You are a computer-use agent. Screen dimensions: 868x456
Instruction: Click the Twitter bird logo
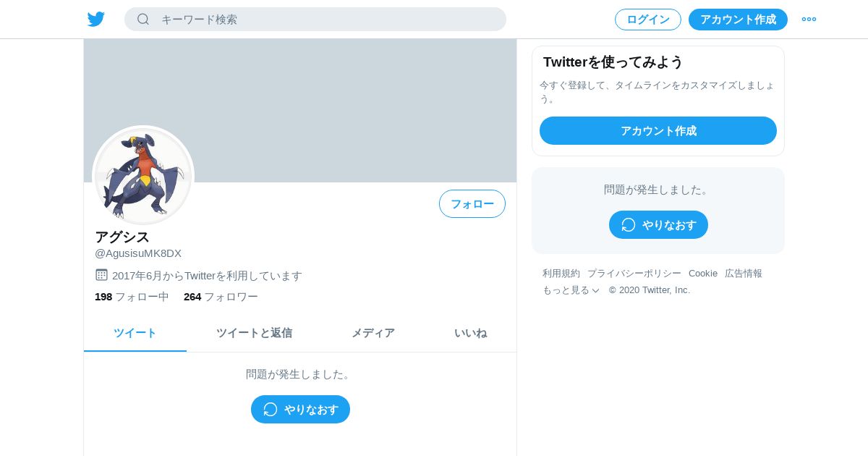96,19
